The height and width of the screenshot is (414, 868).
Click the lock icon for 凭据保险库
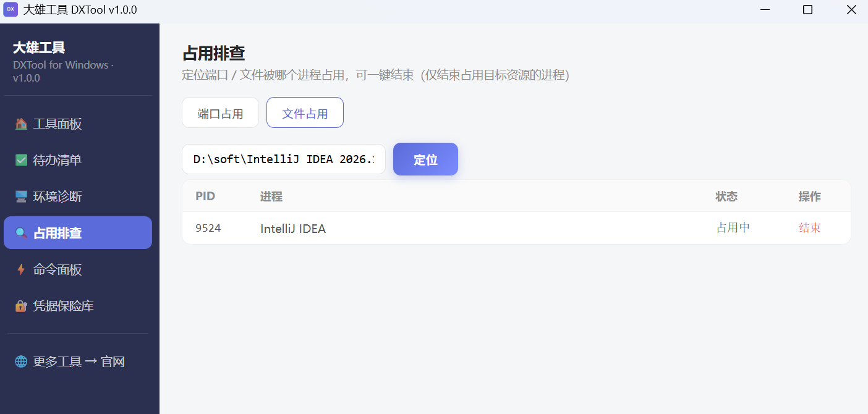click(x=21, y=306)
